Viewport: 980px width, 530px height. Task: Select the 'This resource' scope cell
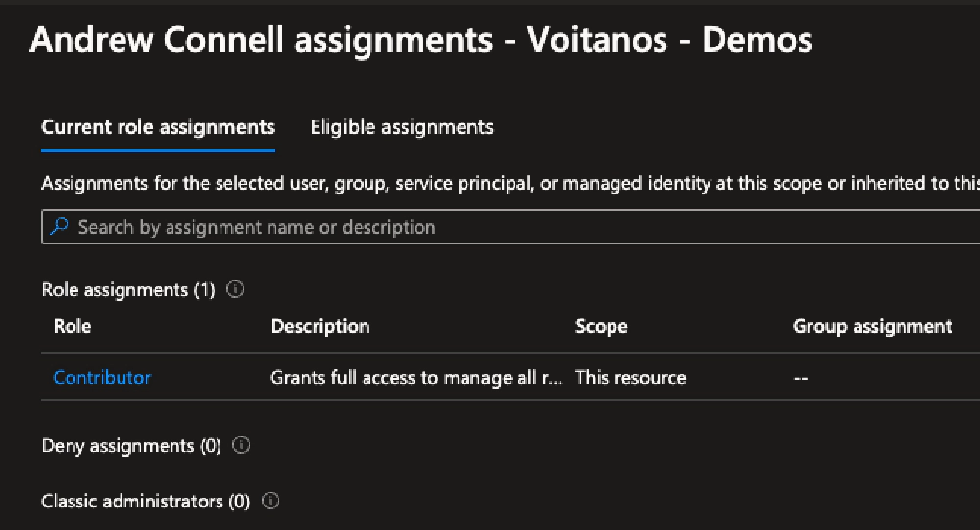tap(630, 377)
